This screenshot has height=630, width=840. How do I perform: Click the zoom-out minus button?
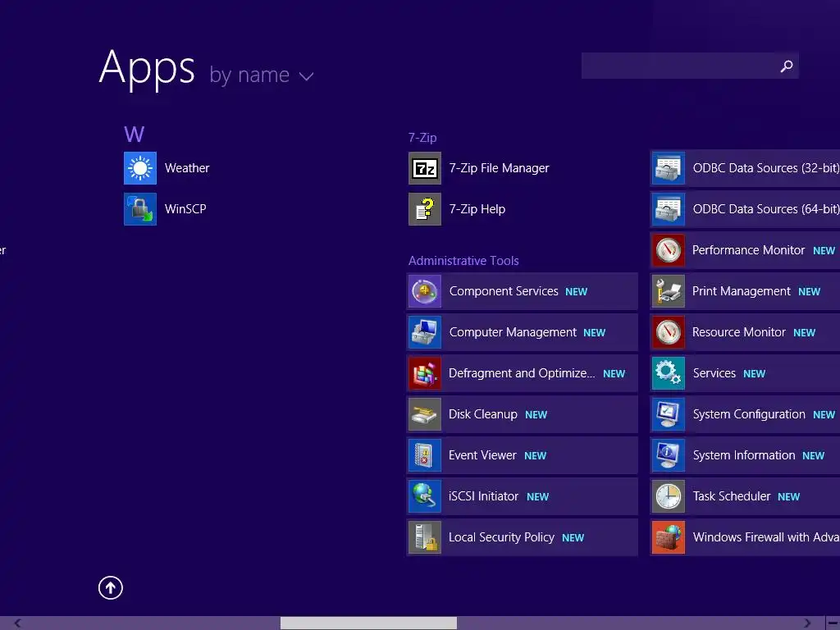(833, 623)
